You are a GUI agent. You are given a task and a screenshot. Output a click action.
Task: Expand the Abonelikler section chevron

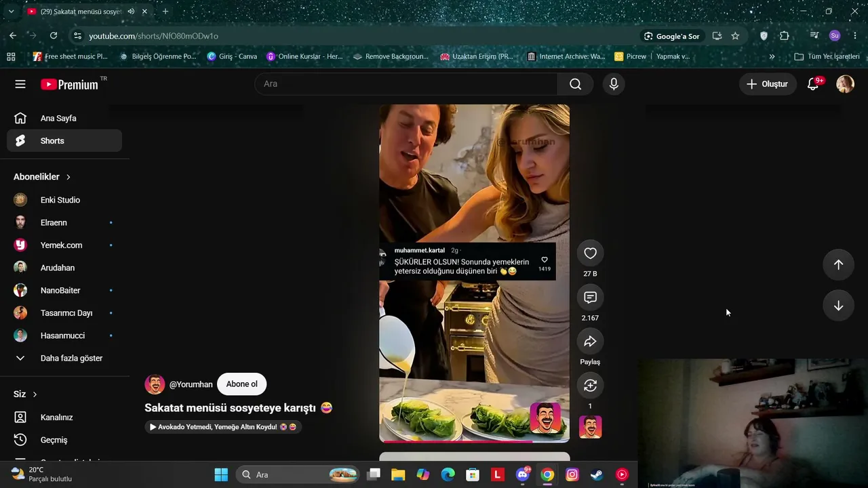pyautogui.click(x=68, y=177)
